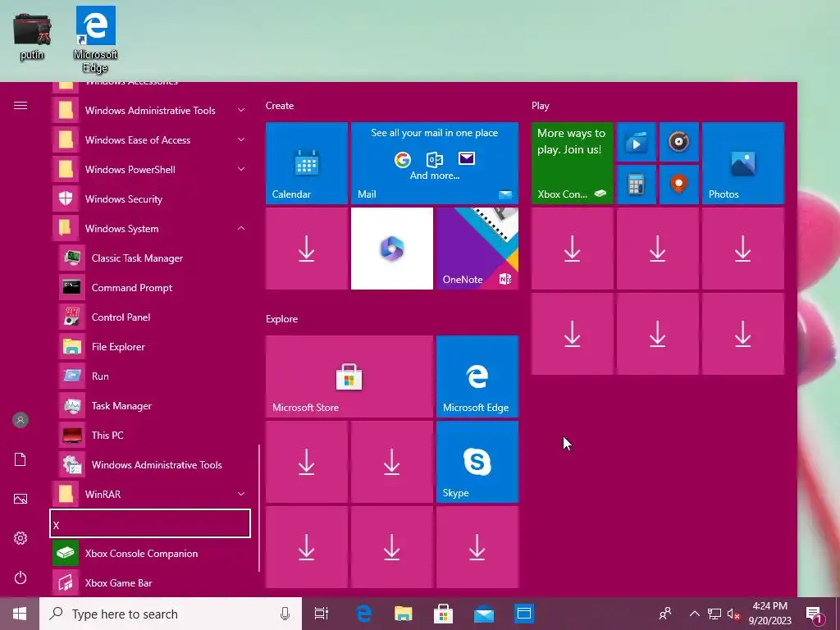This screenshot has height=630, width=840.
Task: Open Settings gear in Start sidebar
Action: point(21,538)
